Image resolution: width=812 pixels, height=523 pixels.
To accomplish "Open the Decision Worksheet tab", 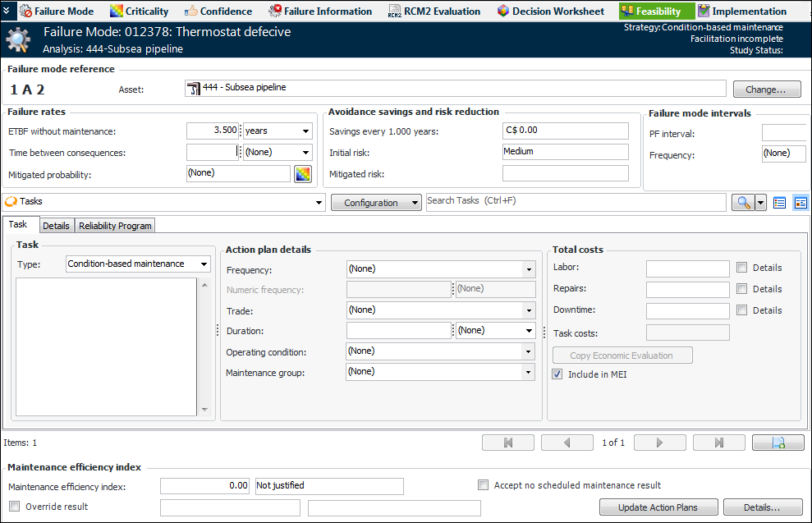I will pyautogui.click(x=551, y=11).
